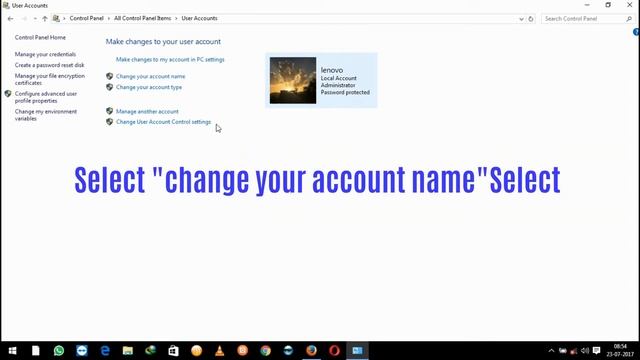
Task: Open WhatsApp from the taskbar
Action: (x=59, y=351)
